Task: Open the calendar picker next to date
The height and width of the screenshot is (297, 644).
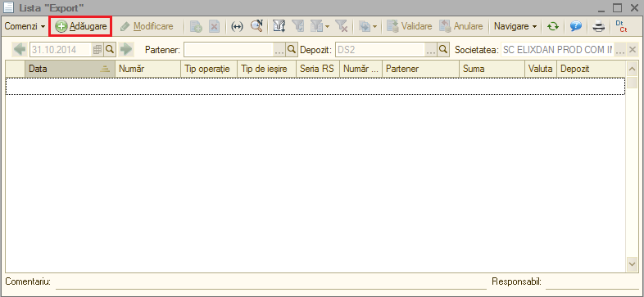Action: click(x=98, y=50)
